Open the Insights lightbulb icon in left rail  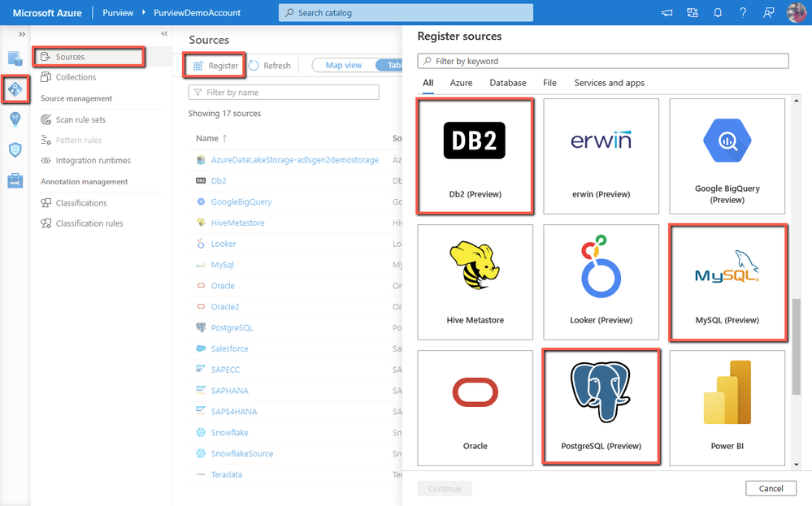(x=15, y=119)
